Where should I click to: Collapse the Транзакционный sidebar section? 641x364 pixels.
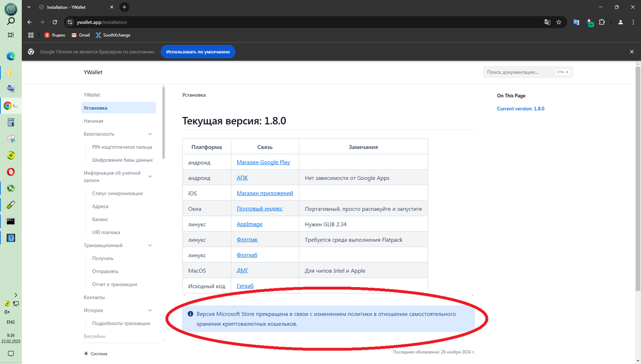pos(150,246)
